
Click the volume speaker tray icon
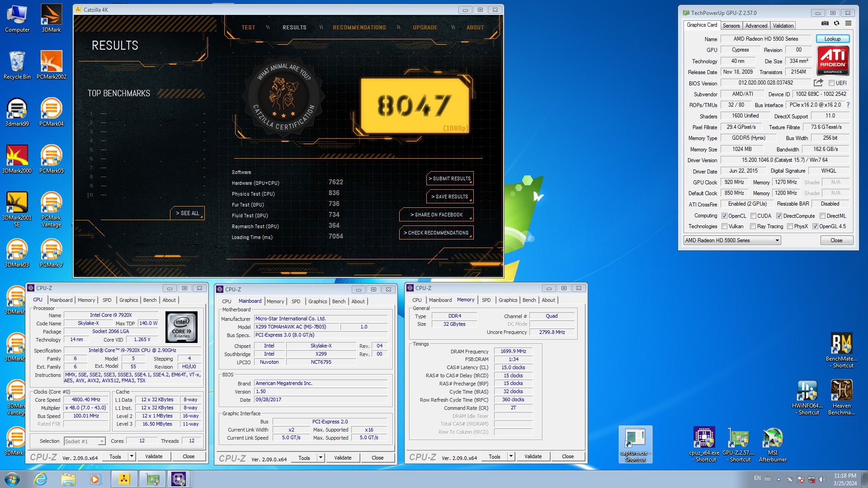822,479
